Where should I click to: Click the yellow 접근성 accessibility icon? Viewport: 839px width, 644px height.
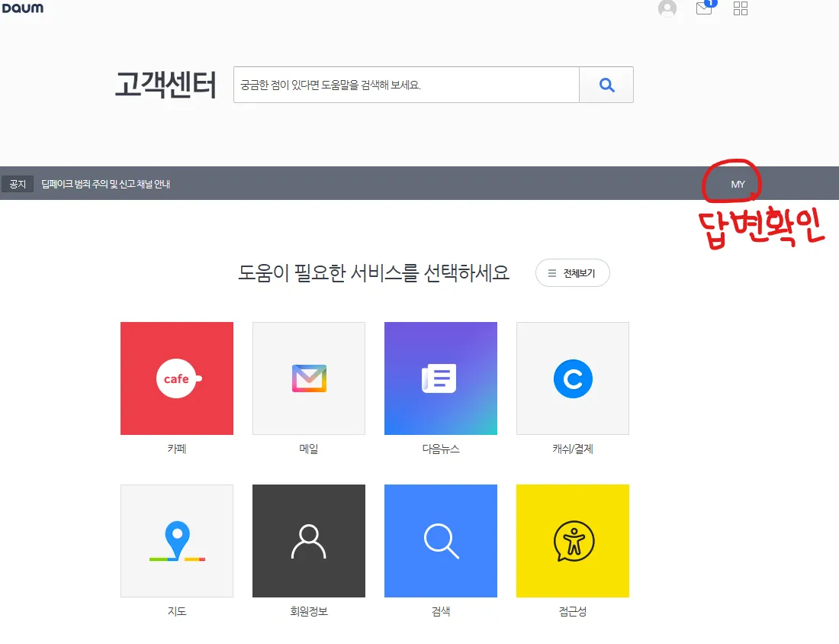point(572,540)
